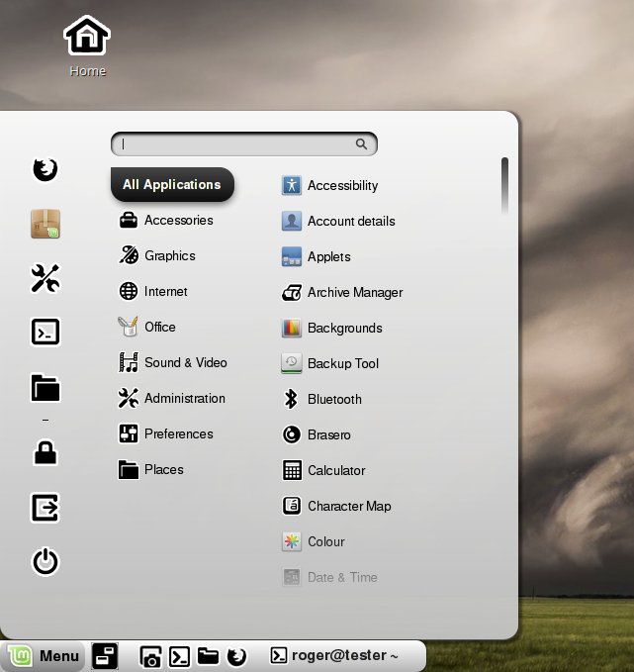
Task: Launch Calculator by its text label
Action: (x=336, y=470)
